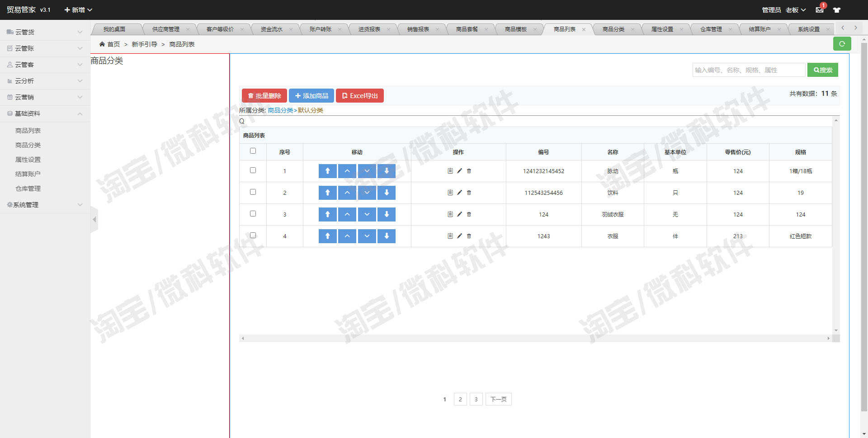Click the 默认分类 category link
The image size is (868, 438).
tap(311, 110)
